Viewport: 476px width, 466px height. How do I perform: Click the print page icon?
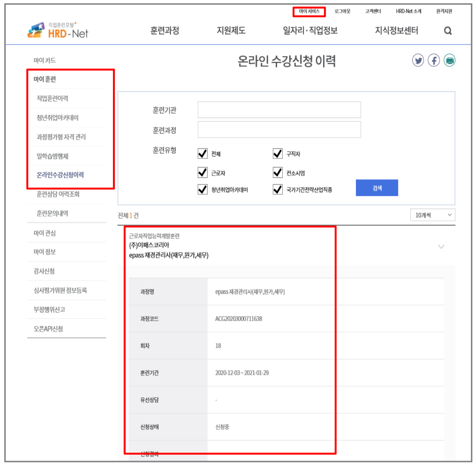pyautogui.click(x=449, y=60)
